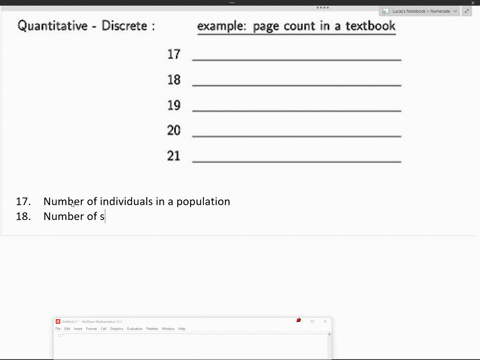Click the 'Quantitative - Discrete :' heading
Viewport: 480px width, 360px height.
(x=86, y=26)
